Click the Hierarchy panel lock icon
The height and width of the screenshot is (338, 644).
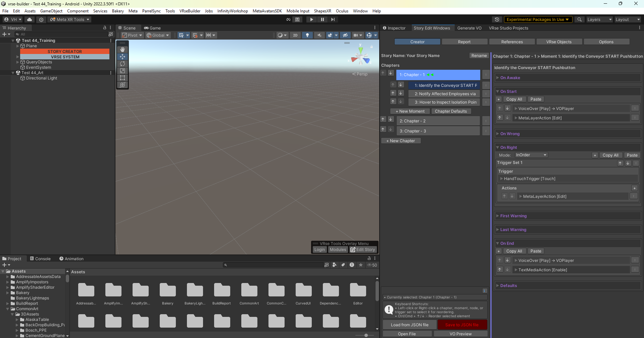(x=105, y=28)
